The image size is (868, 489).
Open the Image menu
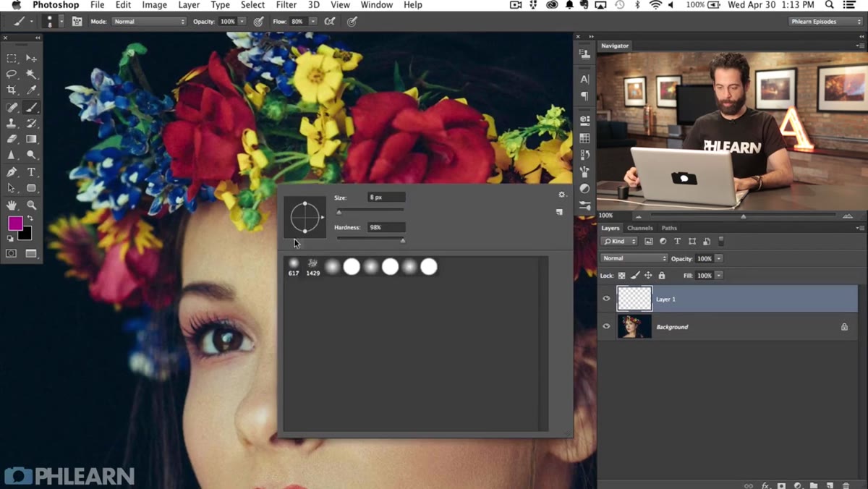(154, 5)
